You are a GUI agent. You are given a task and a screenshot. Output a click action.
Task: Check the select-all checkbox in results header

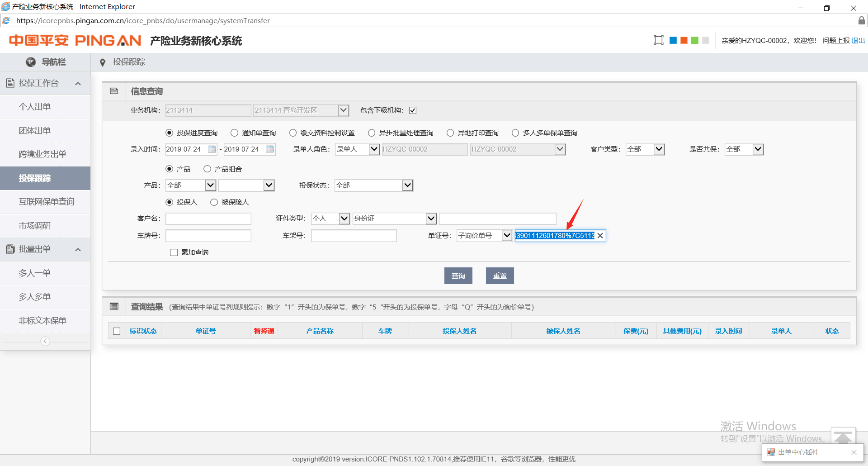pos(117,331)
